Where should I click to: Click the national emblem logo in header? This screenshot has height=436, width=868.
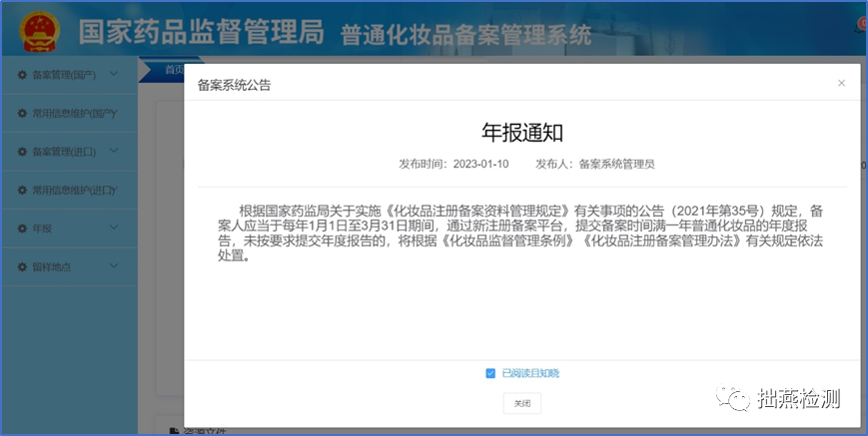pyautogui.click(x=39, y=32)
